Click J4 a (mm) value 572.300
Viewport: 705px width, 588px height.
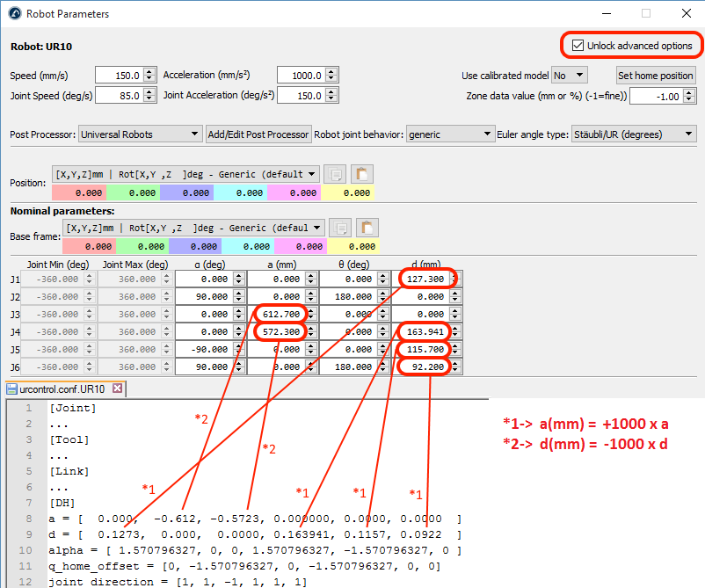pos(281,331)
